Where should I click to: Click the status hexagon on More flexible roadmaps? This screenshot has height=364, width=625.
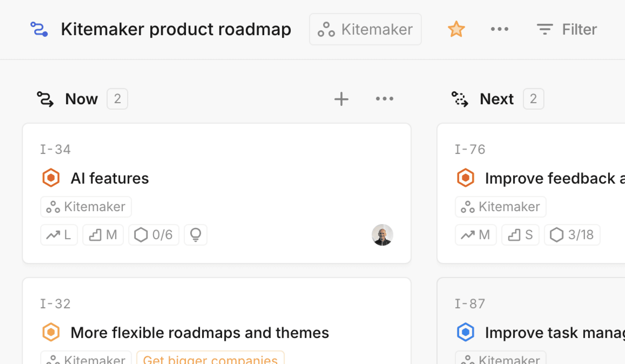[x=51, y=332]
